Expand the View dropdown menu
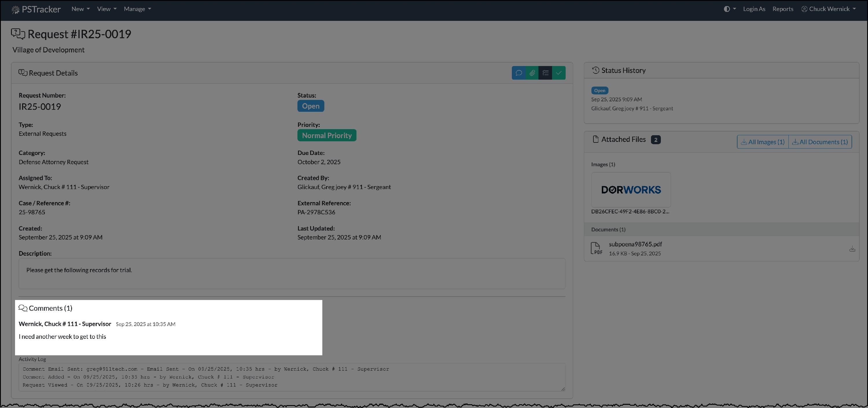The width and height of the screenshot is (868, 408). [106, 9]
